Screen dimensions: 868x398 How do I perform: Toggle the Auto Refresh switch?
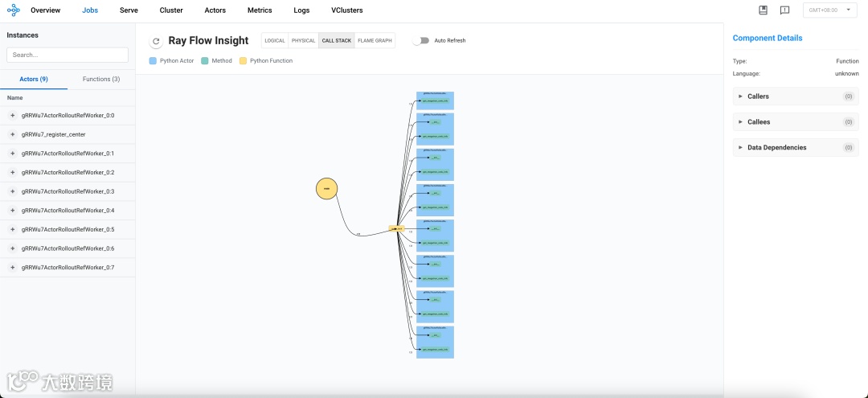coord(420,40)
